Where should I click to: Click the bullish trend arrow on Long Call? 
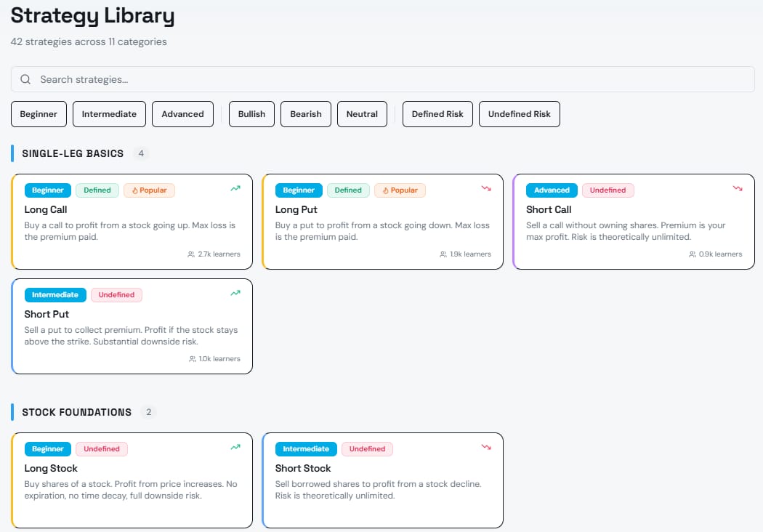235,188
